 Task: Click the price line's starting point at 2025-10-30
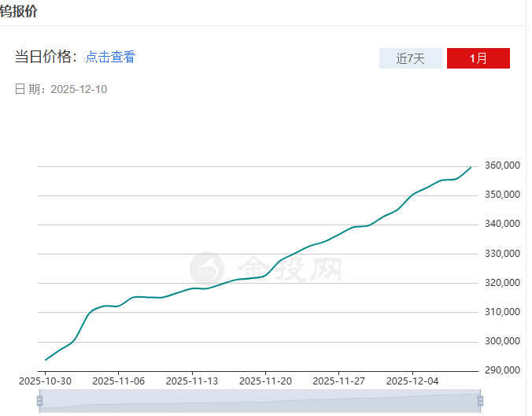coord(46,360)
